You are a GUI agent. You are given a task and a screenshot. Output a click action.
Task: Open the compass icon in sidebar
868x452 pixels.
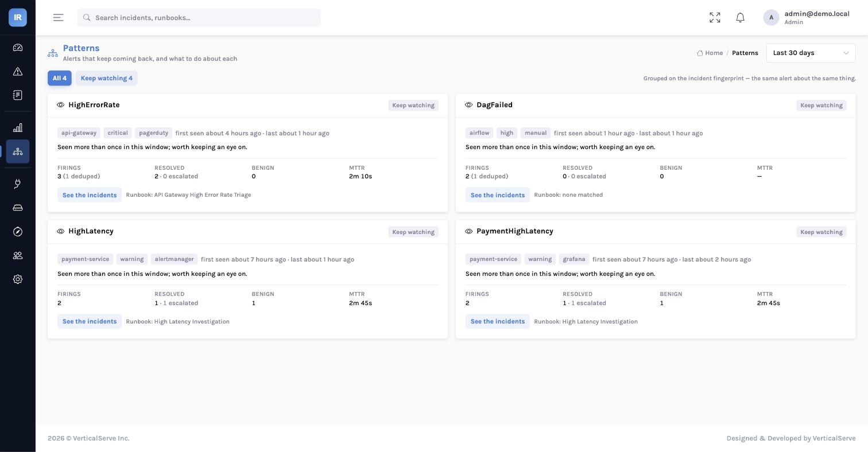(18, 232)
